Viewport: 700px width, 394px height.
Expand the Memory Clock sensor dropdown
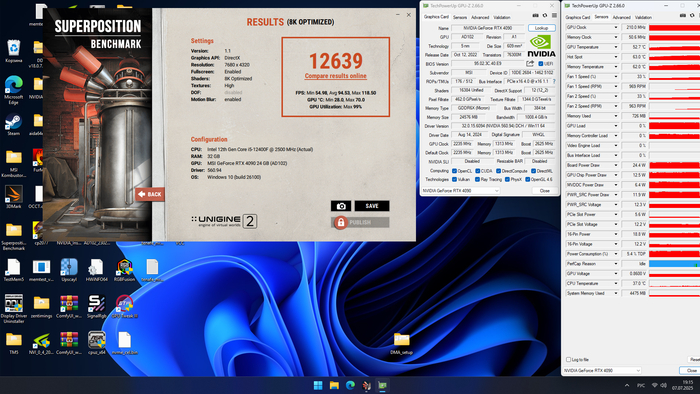click(x=616, y=37)
